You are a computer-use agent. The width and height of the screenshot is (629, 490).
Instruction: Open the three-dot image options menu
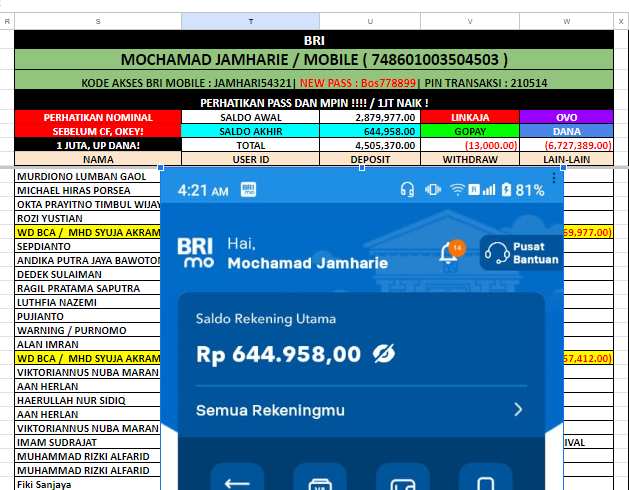click(x=554, y=178)
